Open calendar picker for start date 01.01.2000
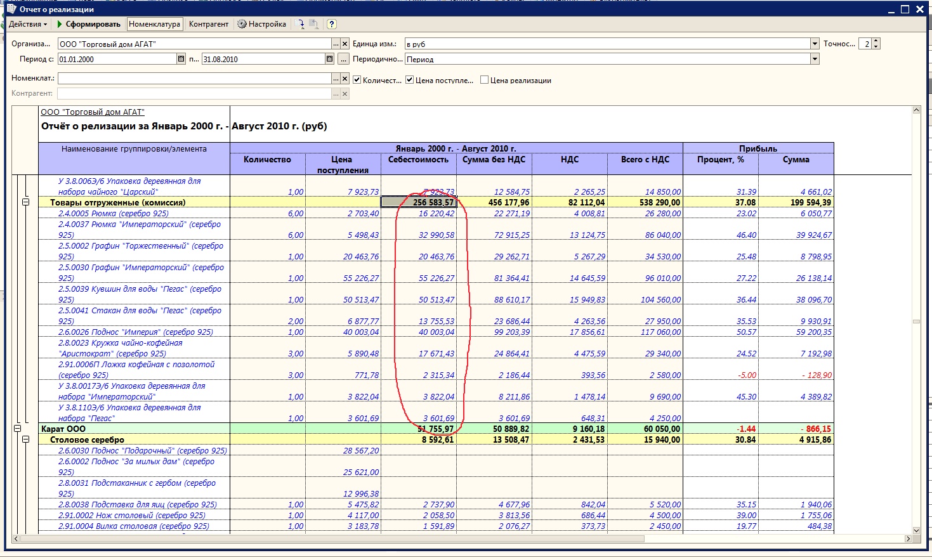932x560 pixels. [x=181, y=59]
